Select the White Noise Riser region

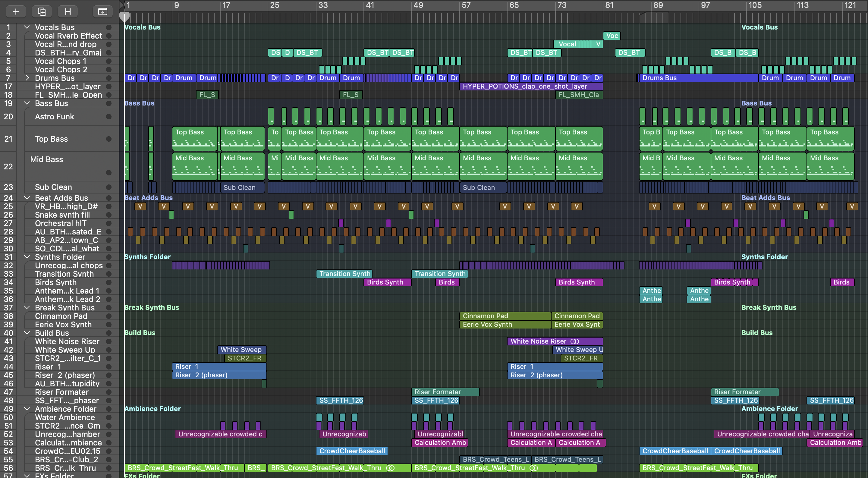pyautogui.click(x=555, y=341)
